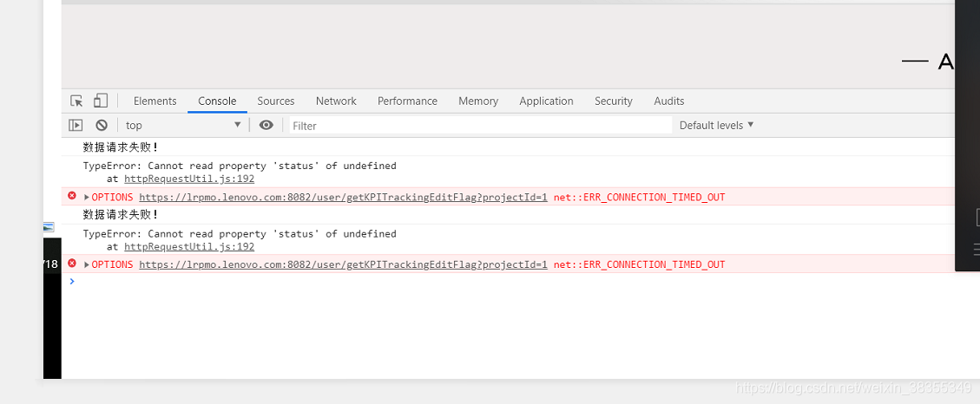
Task: Expand the first OPTIONS error entry
Action: click(x=87, y=198)
